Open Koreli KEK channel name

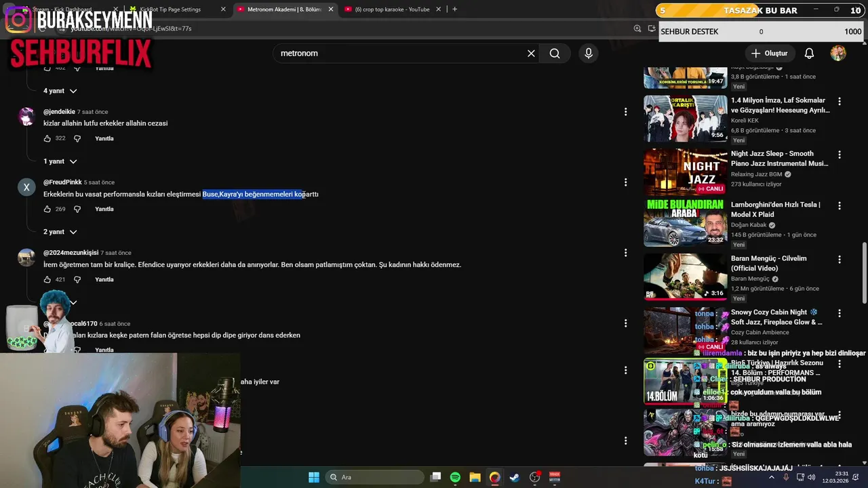(745, 120)
